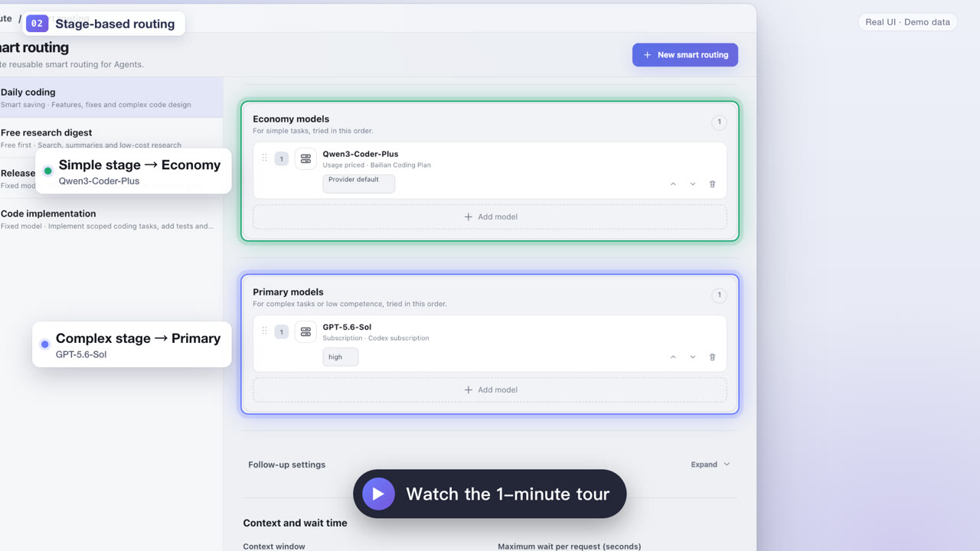This screenshot has width=980, height=551.
Task: Click the Economy models heading
Action: coord(291,119)
